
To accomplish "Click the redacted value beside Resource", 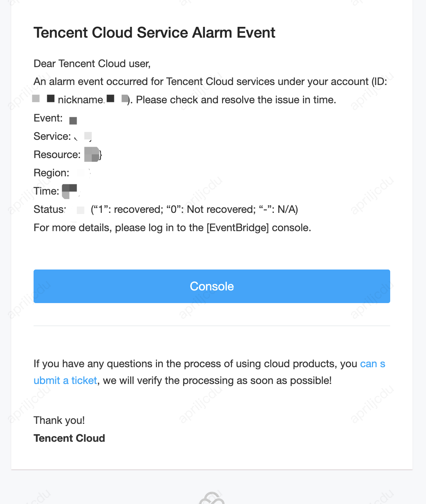I will 92,154.
